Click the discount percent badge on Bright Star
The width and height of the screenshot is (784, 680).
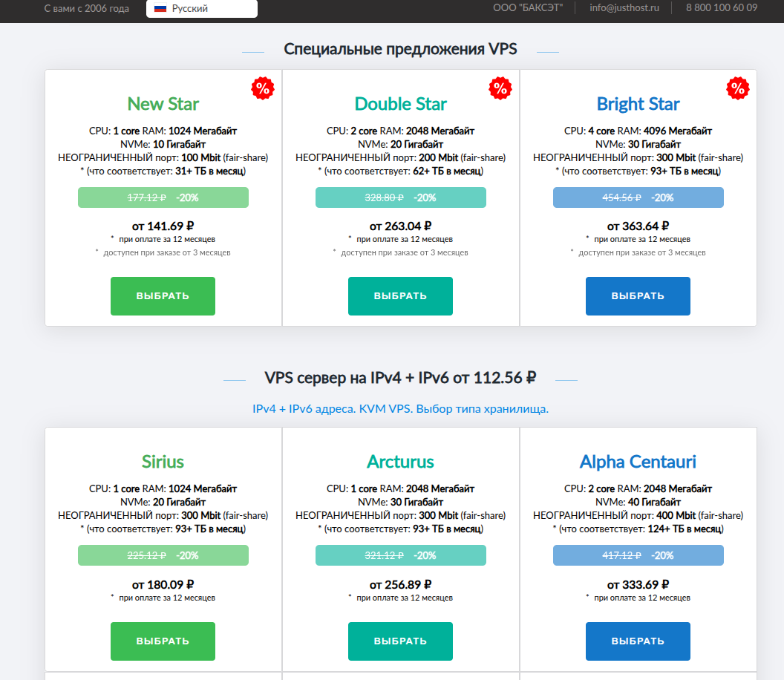[x=737, y=88]
